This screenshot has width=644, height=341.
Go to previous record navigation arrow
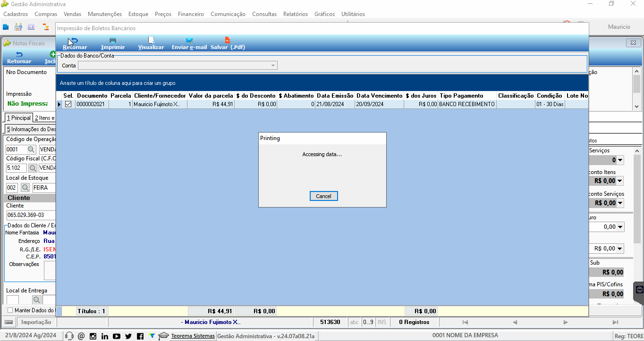[x=515, y=322]
